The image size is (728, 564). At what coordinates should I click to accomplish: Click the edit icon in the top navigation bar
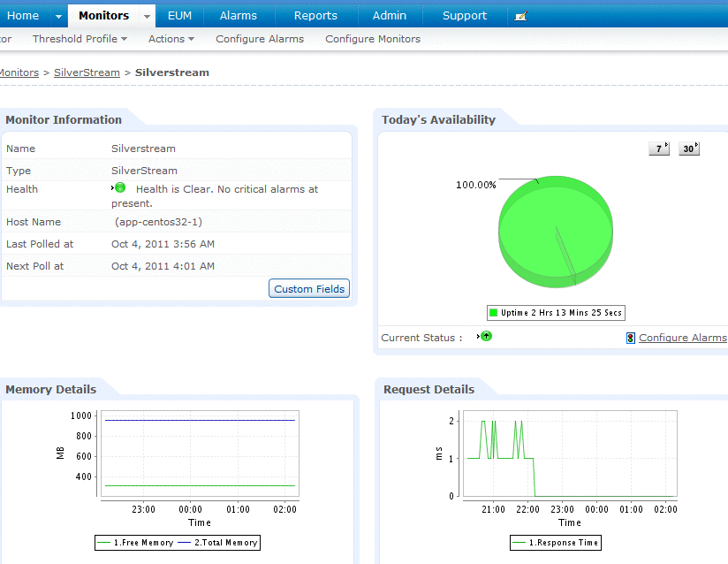[520, 15]
